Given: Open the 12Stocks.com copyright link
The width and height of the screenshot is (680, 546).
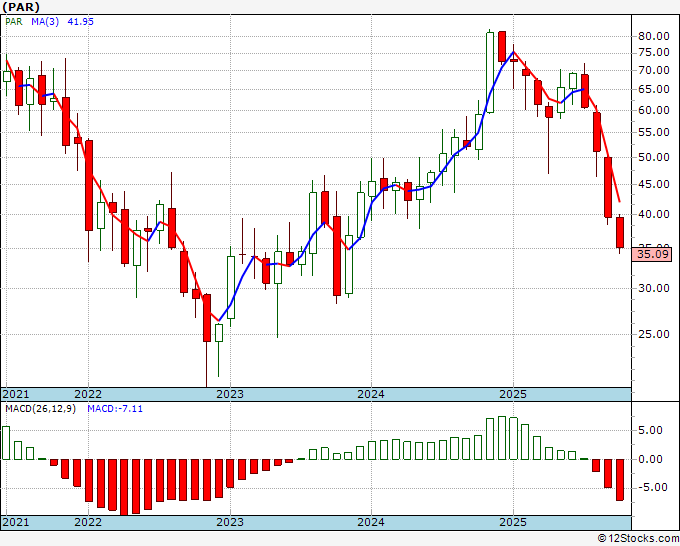Looking at the screenshot, I should click(638, 539).
